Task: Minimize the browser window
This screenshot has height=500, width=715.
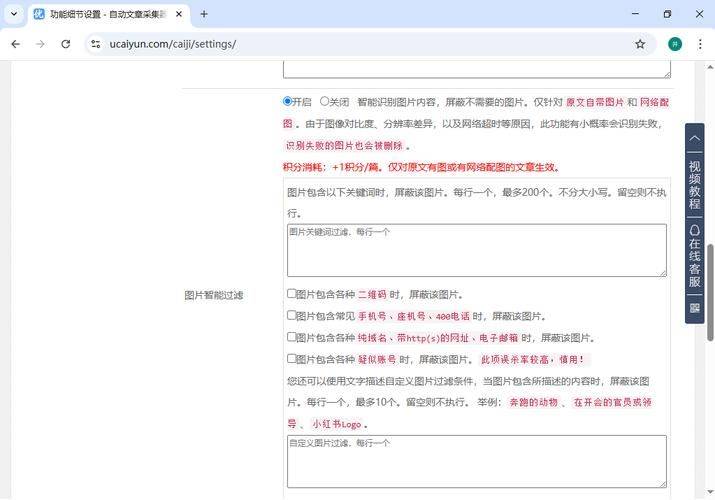Action: pyautogui.click(x=635, y=14)
